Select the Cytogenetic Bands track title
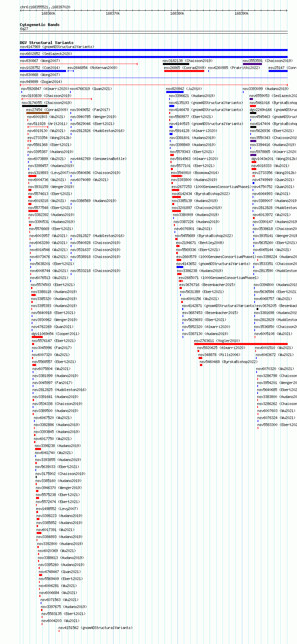The image size is (297, 644). pyautogui.click(x=40, y=25)
